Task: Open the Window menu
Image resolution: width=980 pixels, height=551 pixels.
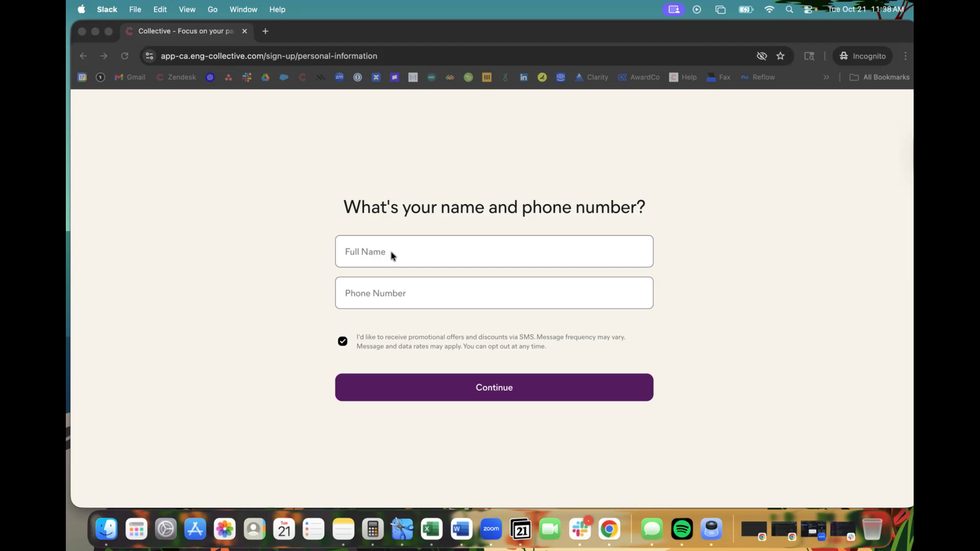Action: coord(243,9)
